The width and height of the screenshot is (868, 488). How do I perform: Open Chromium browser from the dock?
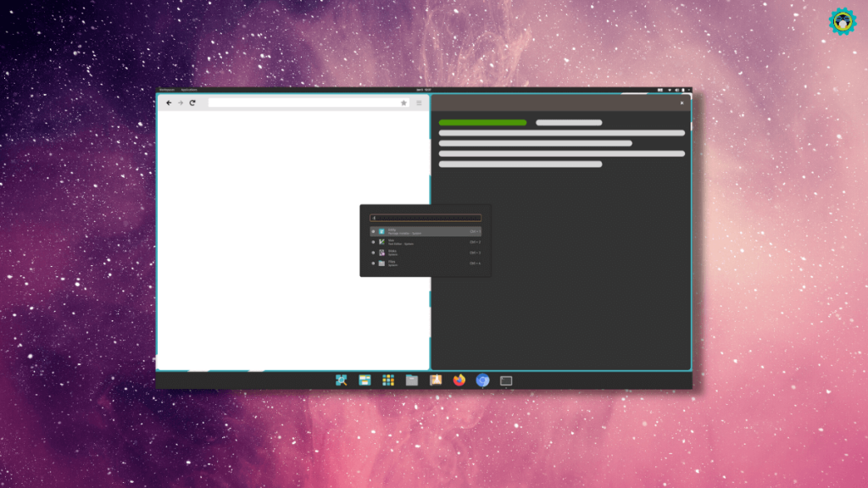coord(482,380)
